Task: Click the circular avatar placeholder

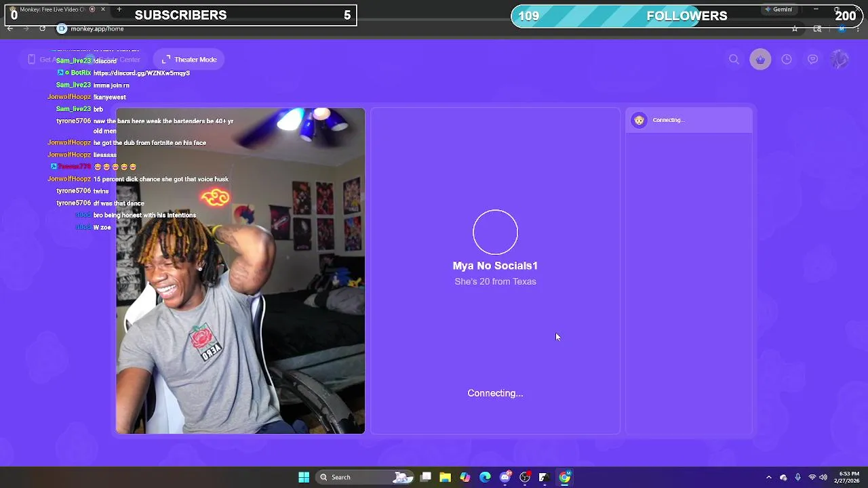Action: 495,232
